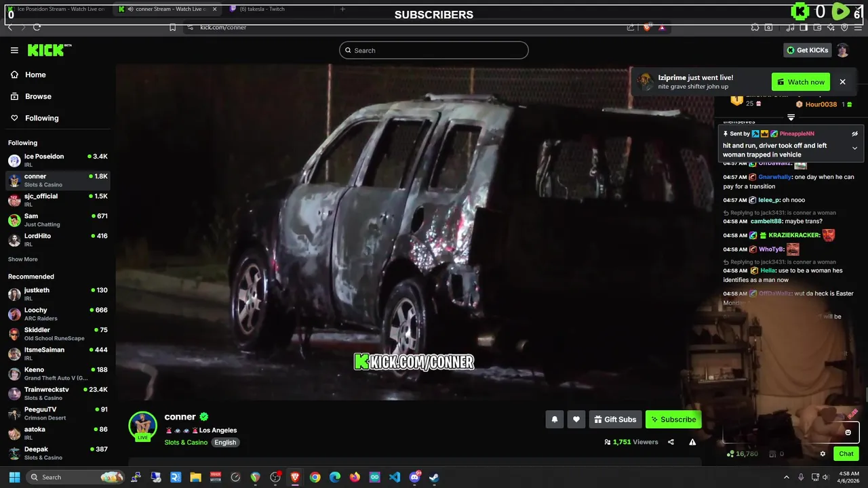Viewport: 868px width, 488px height.
Task: Show hidden system tray icons
Action: (786, 477)
